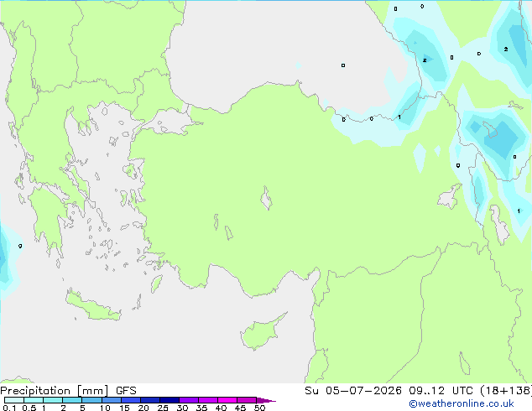The width and height of the screenshot is (532, 411).
Task: Select the 2–5 mm legend color swatch
Action: click(x=72, y=400)
